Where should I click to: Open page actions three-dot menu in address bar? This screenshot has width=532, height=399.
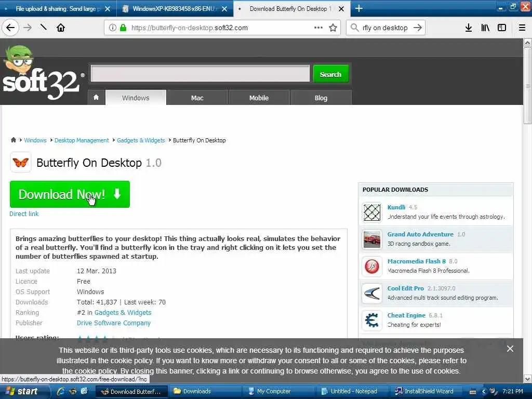click(x=318, y=28)
